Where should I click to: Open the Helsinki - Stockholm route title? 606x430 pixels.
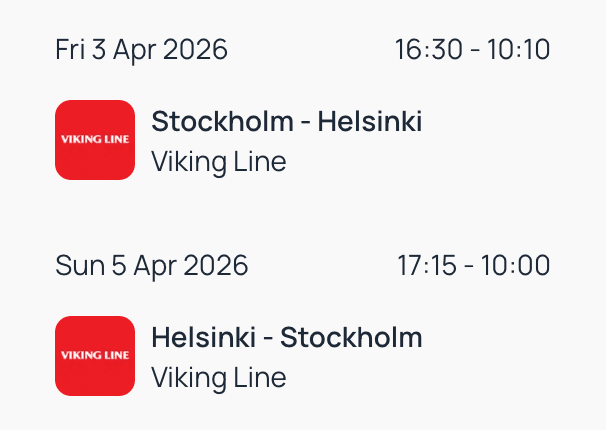coord(286,338)
